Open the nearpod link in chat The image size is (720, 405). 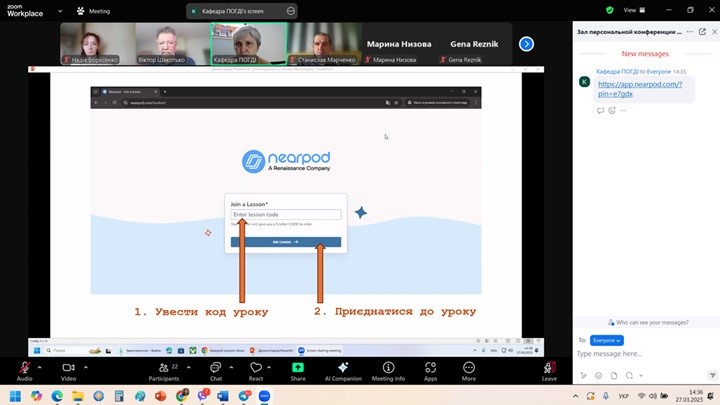pyautogui.click(x=640, y=89)
